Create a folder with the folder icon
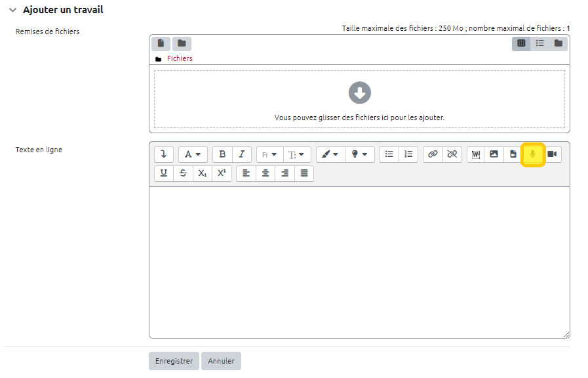The image size is (588, 378). tap(182, 43)
